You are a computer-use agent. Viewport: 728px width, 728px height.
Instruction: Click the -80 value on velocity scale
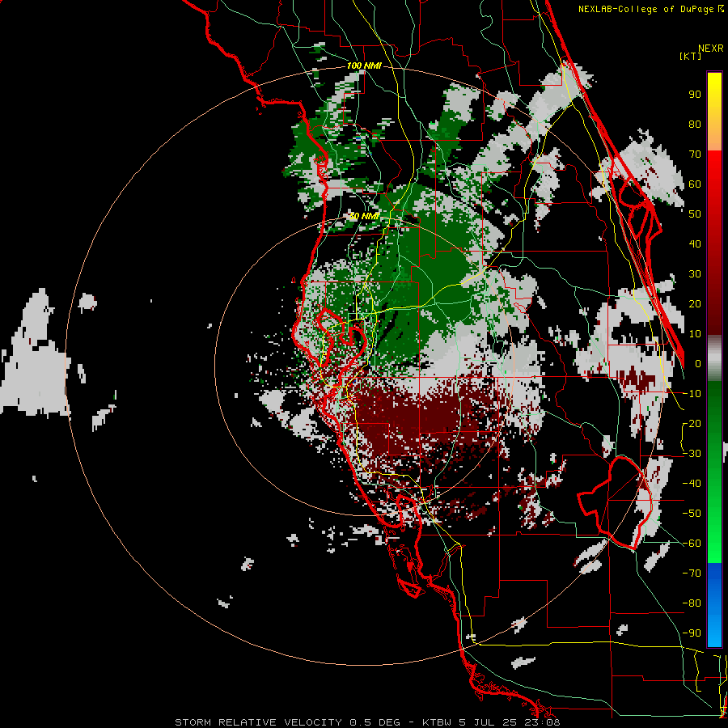coord(692,603)
